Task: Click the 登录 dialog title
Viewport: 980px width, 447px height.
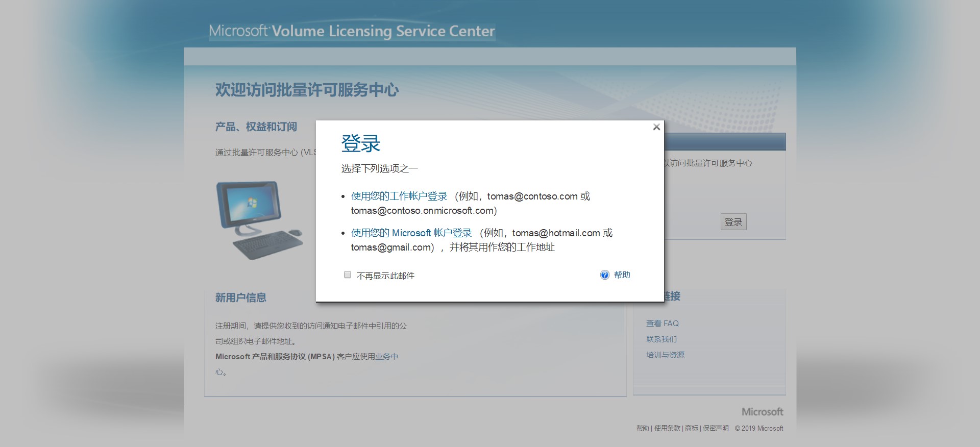Action: click(360, 143)
